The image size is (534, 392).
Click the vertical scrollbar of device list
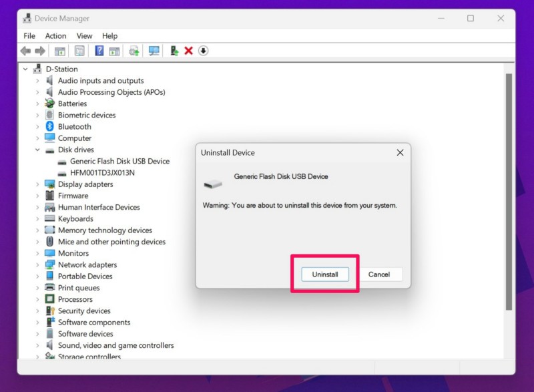click(x=508, y=200)
